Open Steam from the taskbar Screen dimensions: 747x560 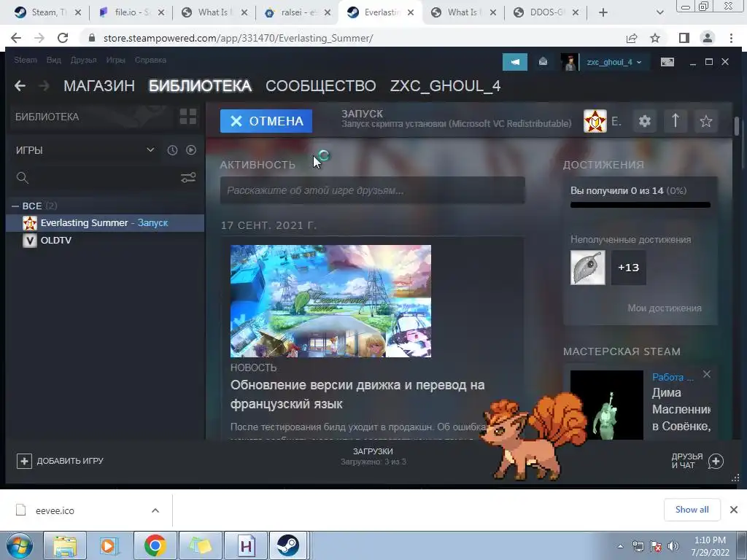[x=287, y=545]
